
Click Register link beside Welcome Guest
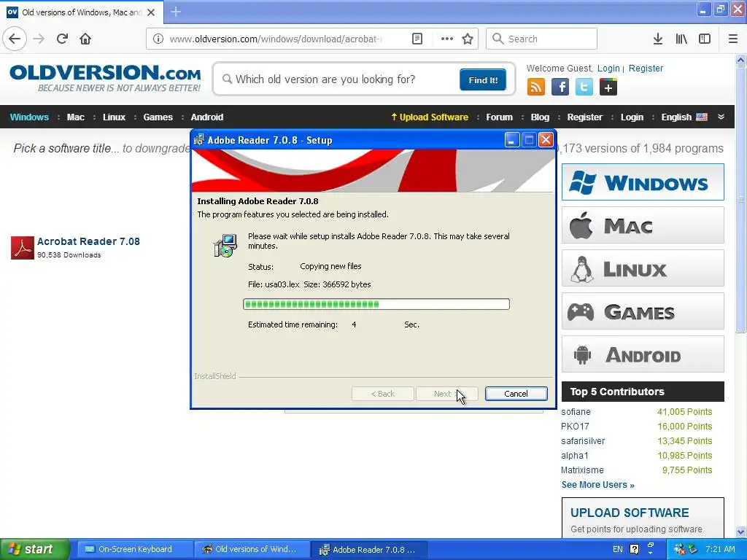(646, 68)
